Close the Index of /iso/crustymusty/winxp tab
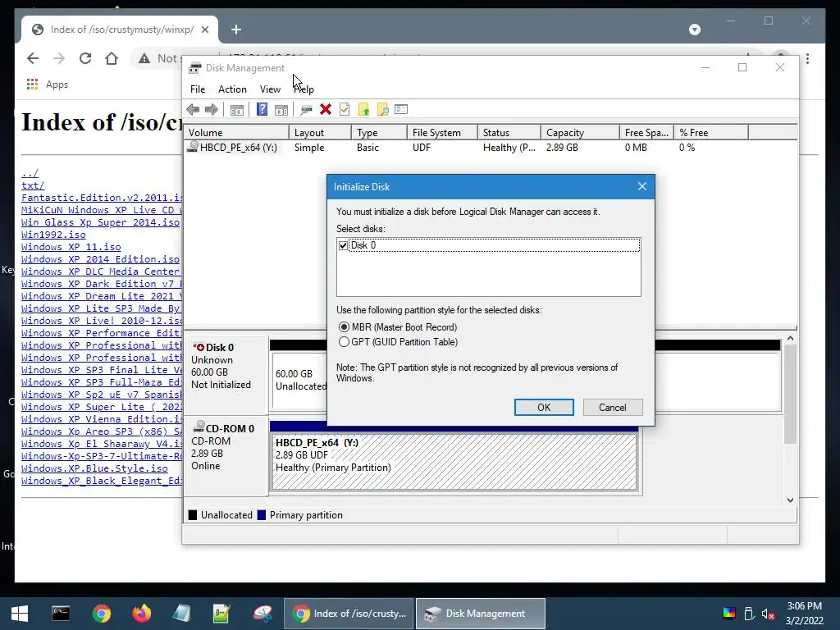 [x=205, y=30]
